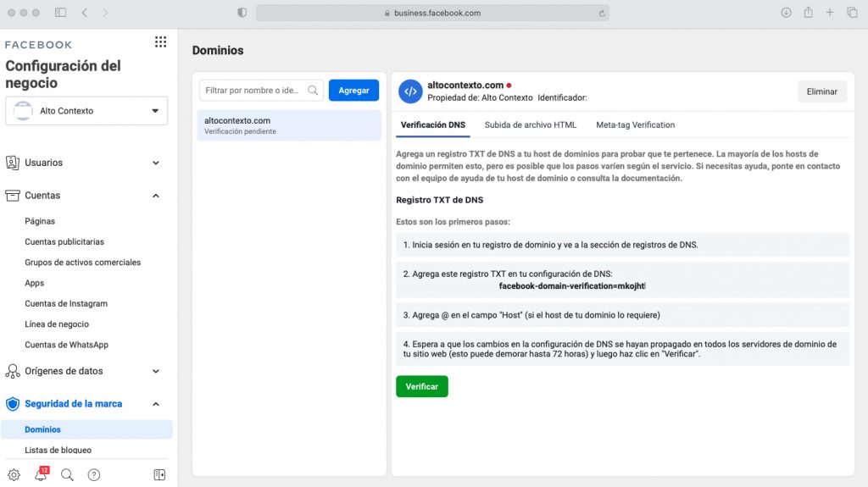
Task: Collapse Seguridad de la marca chevron
Action: [x=156, y=404]
